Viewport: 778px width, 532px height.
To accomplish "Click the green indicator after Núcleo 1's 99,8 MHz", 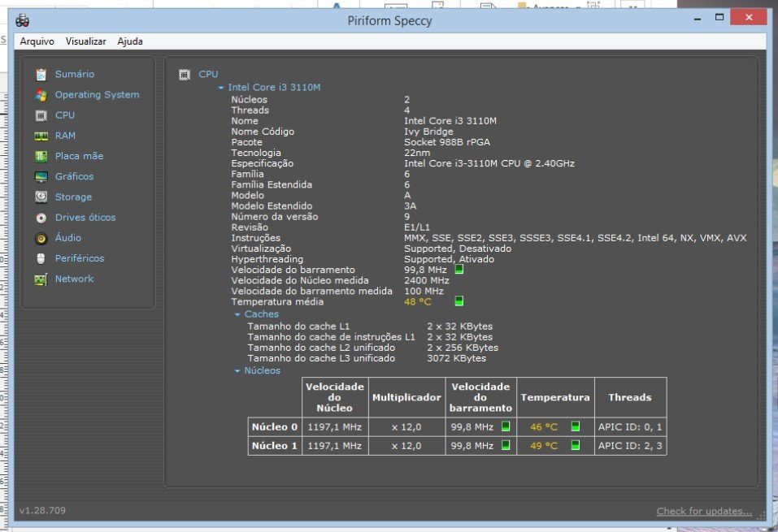I will 506,445.
